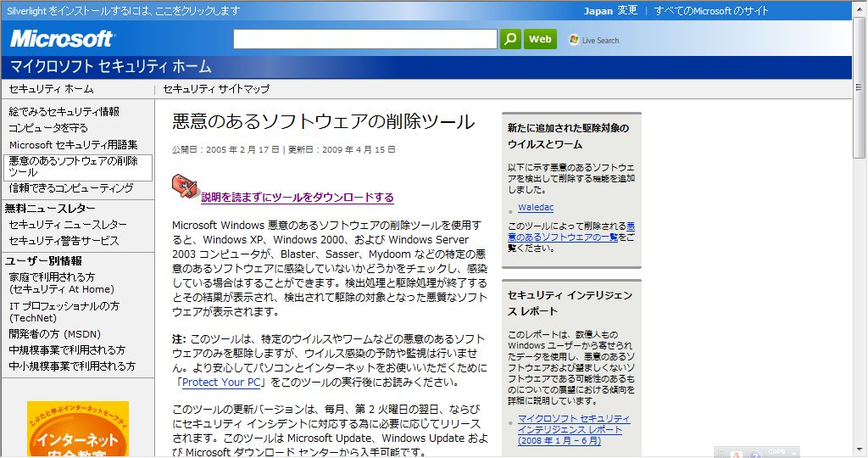Click セキュリティ インテリジェンス レポート panel heading
The height and width of the screenshot is (458, 868).
pos(570,304)
